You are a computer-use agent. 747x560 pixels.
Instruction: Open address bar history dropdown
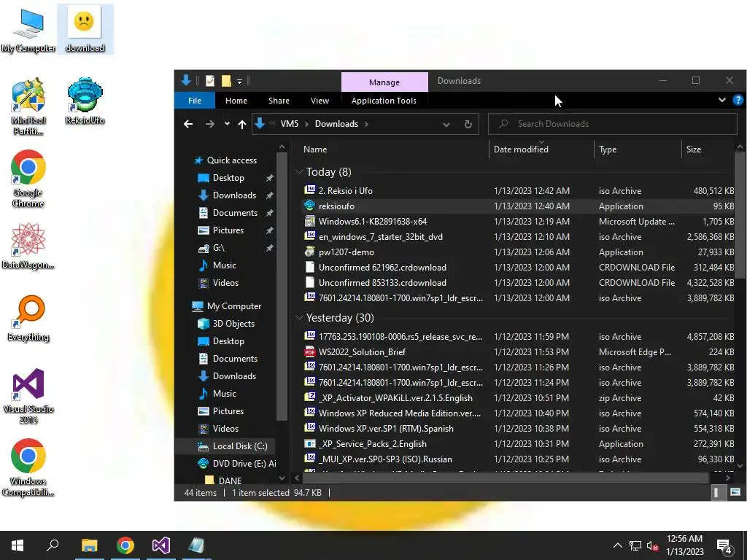446,124
